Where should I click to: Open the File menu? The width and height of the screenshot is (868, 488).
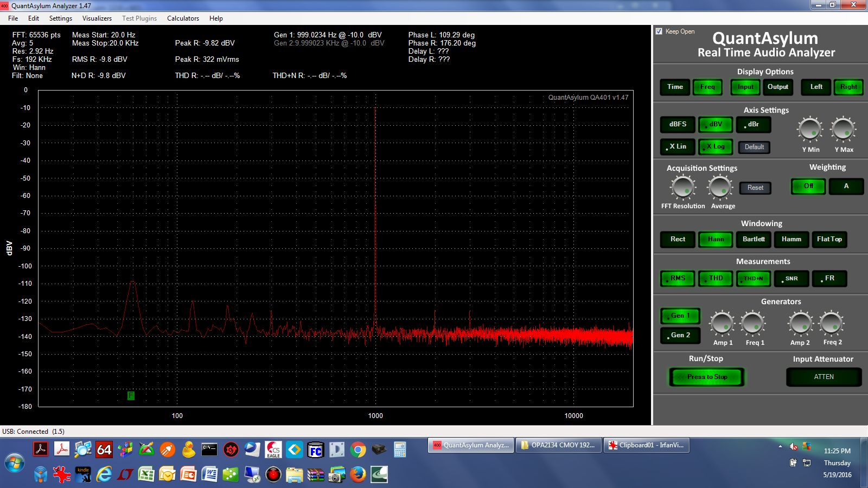click(x=13, y=18)
